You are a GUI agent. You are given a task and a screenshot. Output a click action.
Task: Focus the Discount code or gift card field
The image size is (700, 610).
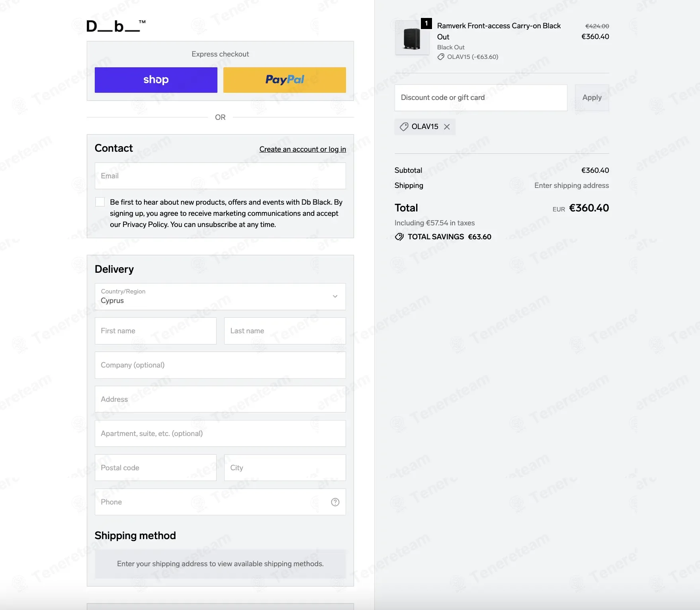pyautogui.click(x=481, y=98)
